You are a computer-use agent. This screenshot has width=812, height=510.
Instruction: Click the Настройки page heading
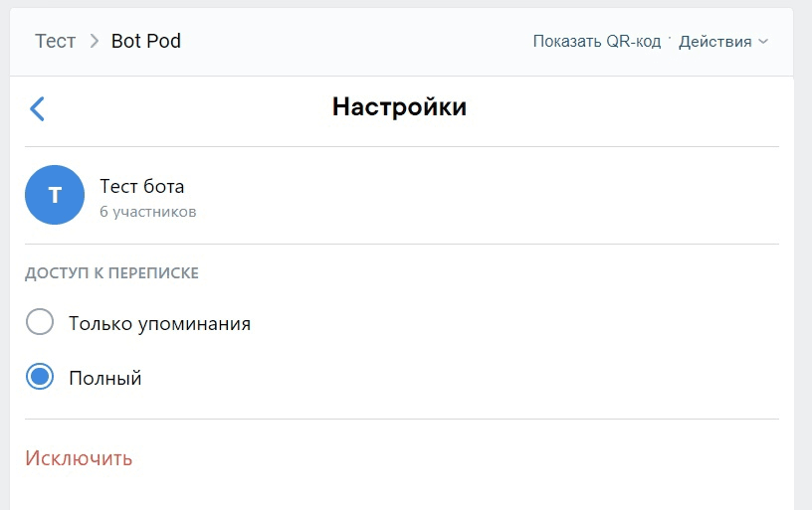[399, 107]
